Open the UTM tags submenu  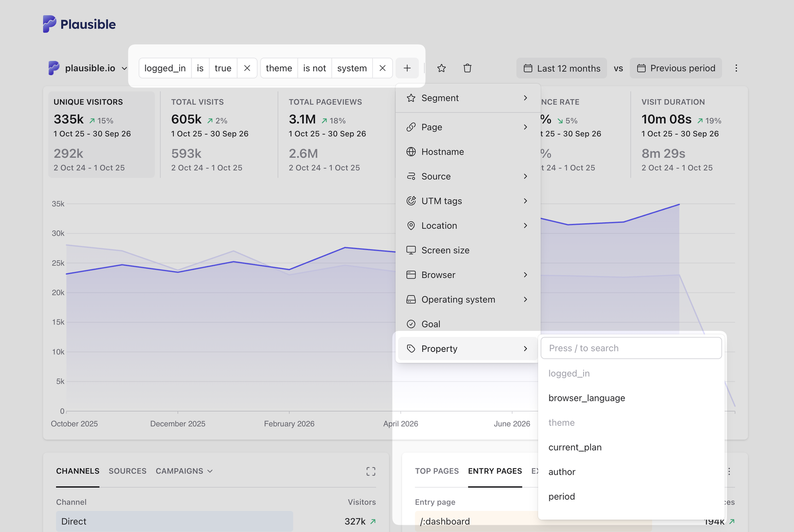coord(468,201)
